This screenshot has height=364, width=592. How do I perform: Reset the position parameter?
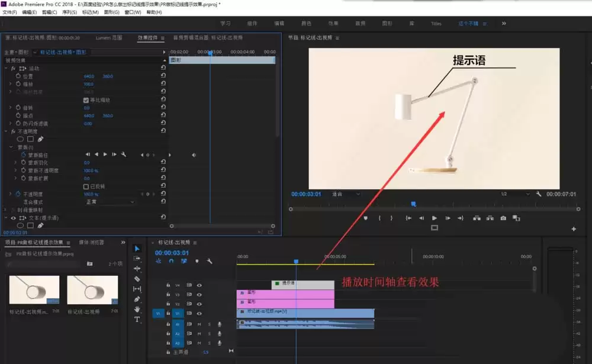163,76
